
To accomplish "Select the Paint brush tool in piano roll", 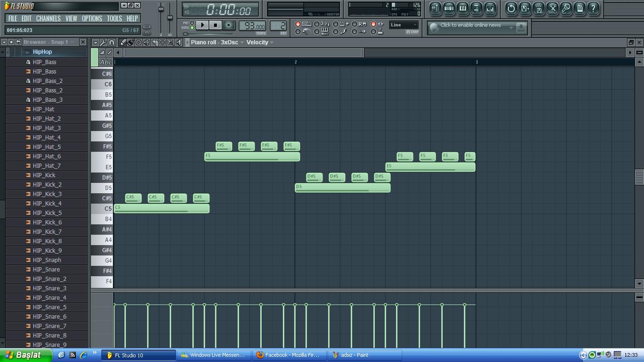I will (x=131, y=42).
